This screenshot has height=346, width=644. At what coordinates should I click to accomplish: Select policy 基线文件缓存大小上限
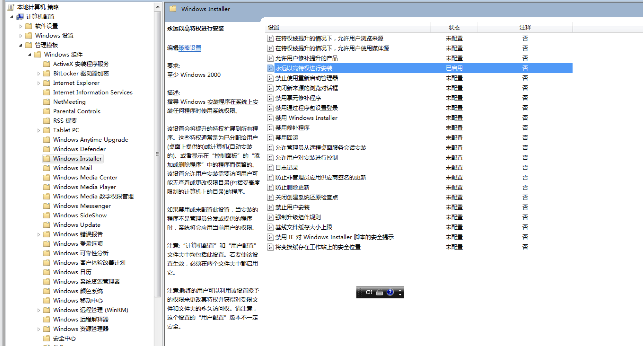pos(304,227)
